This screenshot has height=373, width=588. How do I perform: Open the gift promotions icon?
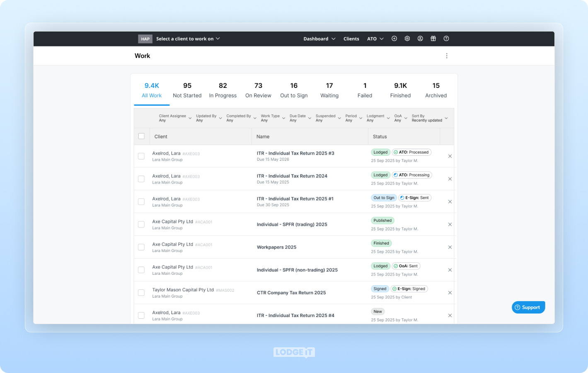tap(433, 38)
